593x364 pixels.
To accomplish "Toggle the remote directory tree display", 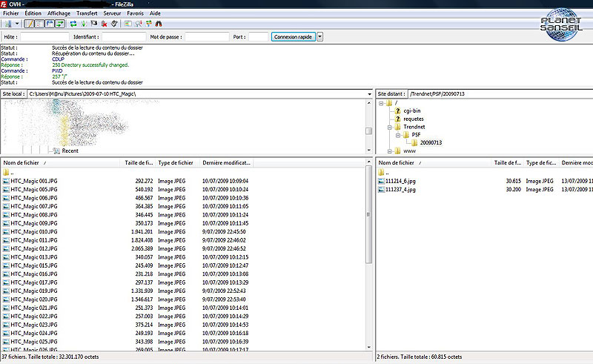I will [50, 24].
